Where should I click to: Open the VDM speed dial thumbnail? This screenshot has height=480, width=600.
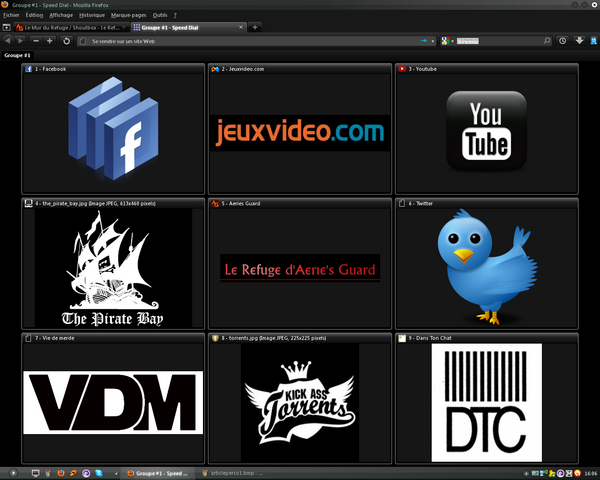[113, 403]
